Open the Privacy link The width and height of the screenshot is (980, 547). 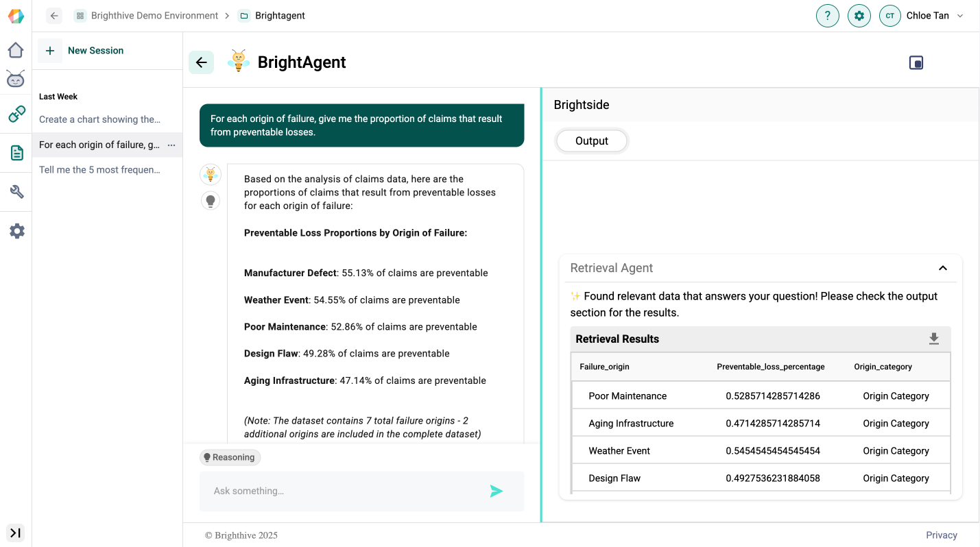[941, 535]
